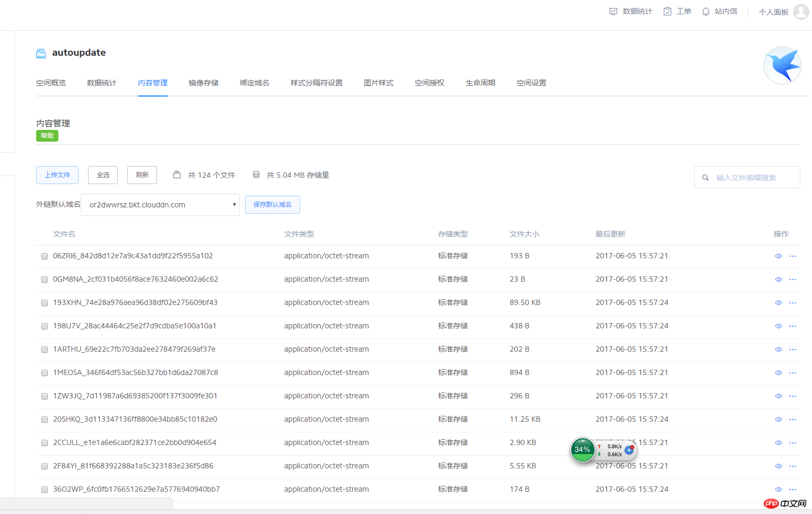The height and width of the screenshot is (514, 812).
Task: Preview file 2CCULL with eye icon
Action: point(779,443)
